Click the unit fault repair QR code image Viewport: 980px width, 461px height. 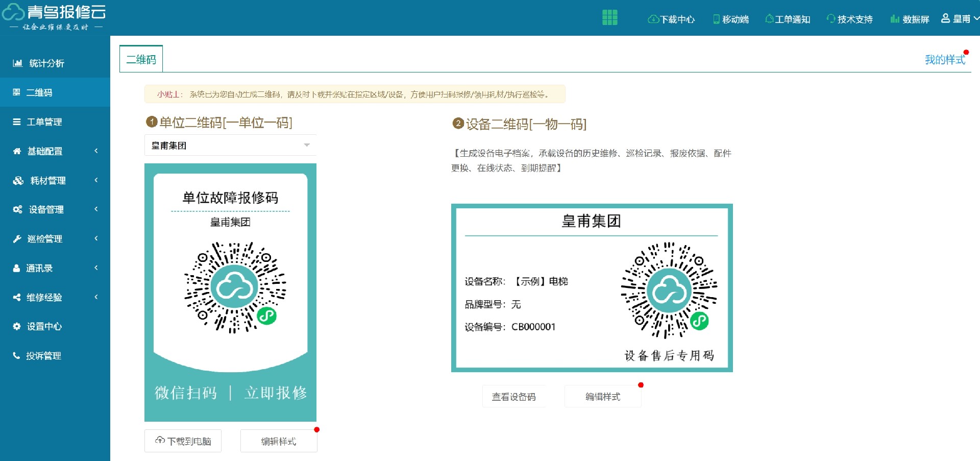point(235,287)
